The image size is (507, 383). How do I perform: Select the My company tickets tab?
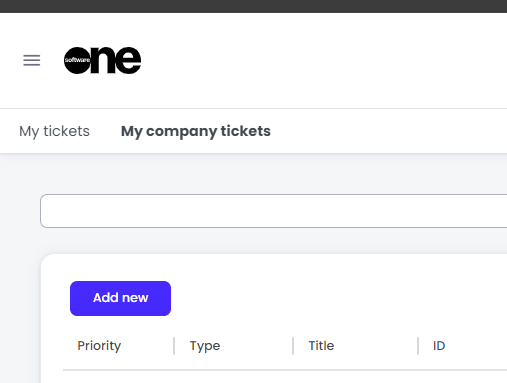tap(196, 131)
